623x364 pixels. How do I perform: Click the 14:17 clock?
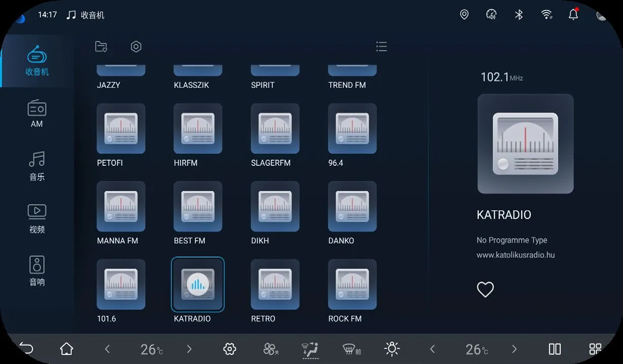pos(47,15)
